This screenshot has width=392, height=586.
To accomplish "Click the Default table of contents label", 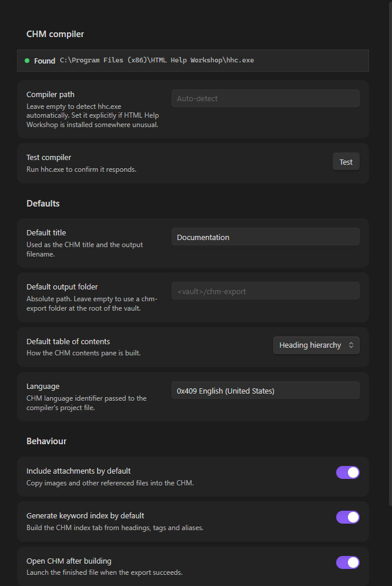I will (x=68, y=341).
